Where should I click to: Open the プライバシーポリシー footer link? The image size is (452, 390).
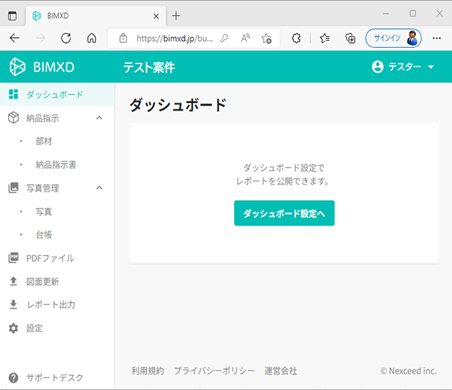coord(214,371)
